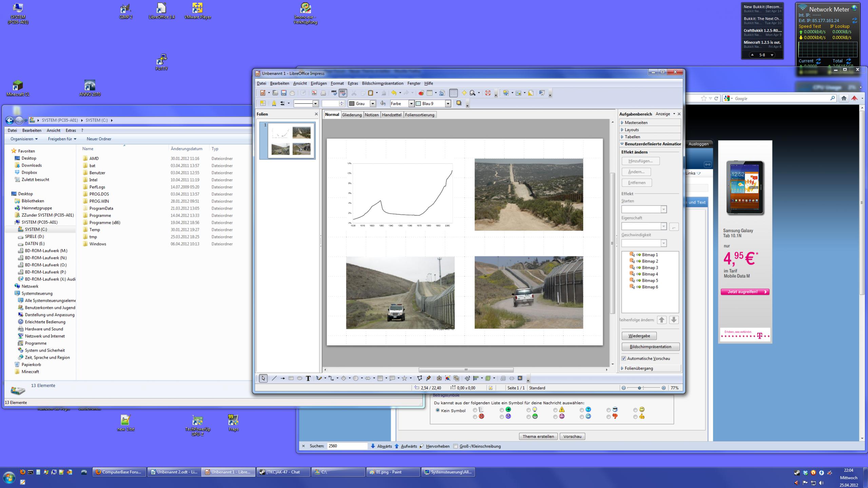Expand the Folienübergang panel

click(x=638, y=368)
